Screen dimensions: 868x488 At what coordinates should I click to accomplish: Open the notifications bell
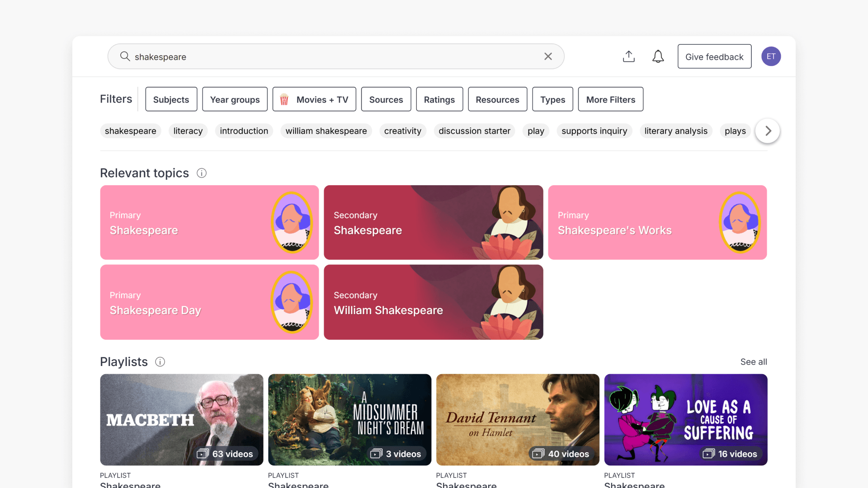click(658, 56)
